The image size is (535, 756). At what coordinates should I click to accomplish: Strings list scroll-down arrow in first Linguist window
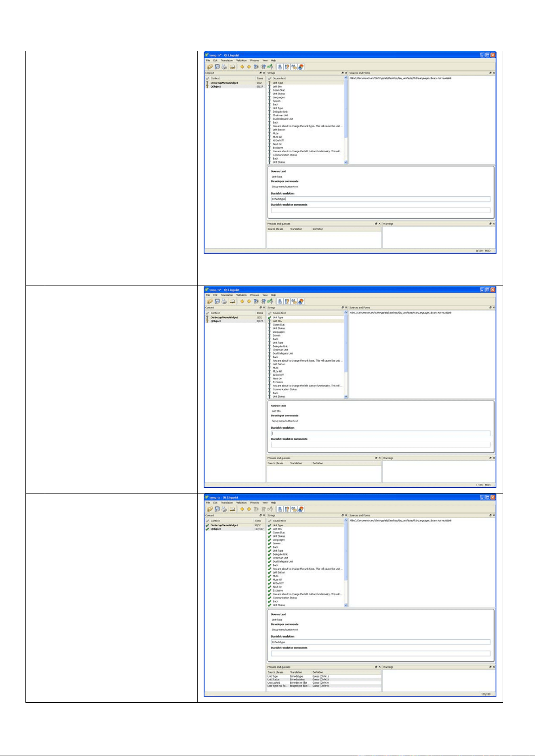tap(346, 162)
